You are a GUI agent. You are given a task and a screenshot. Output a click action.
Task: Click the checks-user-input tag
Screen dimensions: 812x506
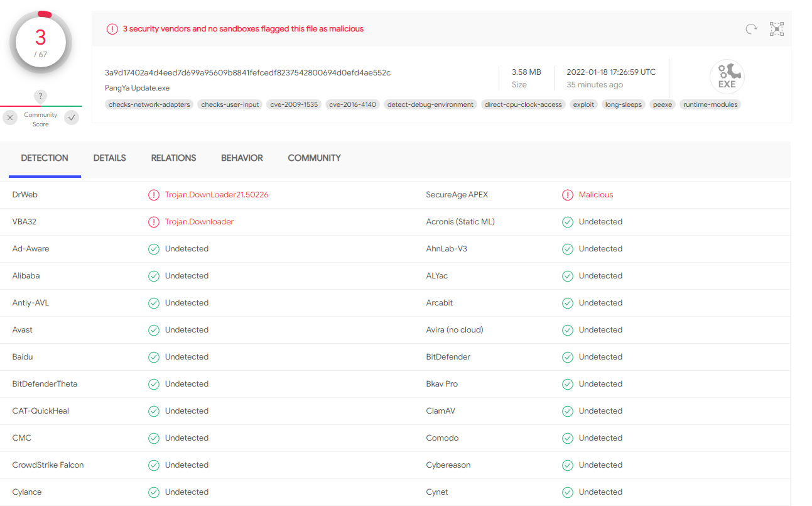tap(230, 104)
